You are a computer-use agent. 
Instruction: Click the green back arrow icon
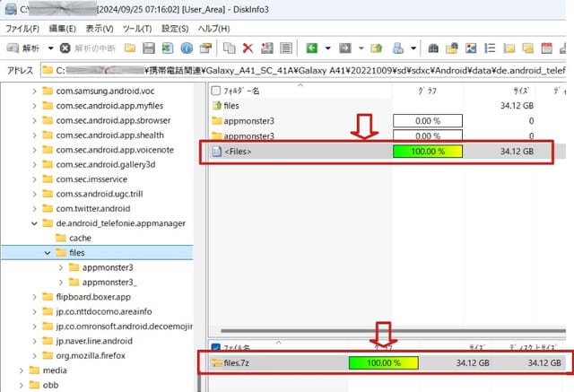pos(312,48)
